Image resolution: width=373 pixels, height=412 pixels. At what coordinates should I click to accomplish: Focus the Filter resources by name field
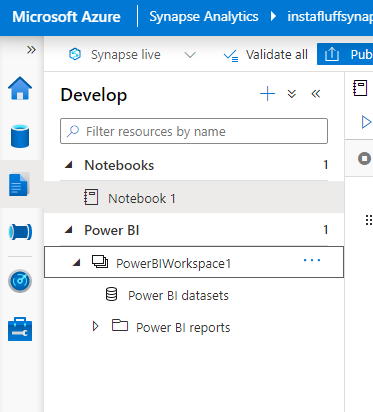pos(194,131)
